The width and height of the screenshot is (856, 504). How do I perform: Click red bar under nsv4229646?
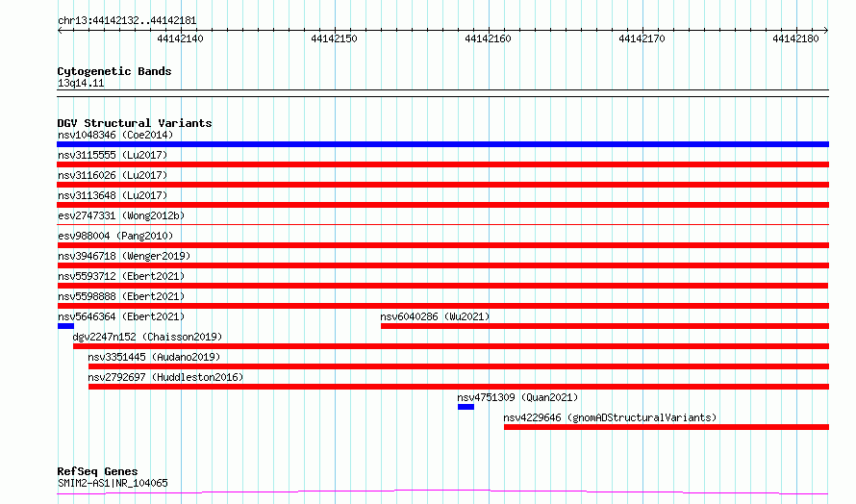coord(667,427)
